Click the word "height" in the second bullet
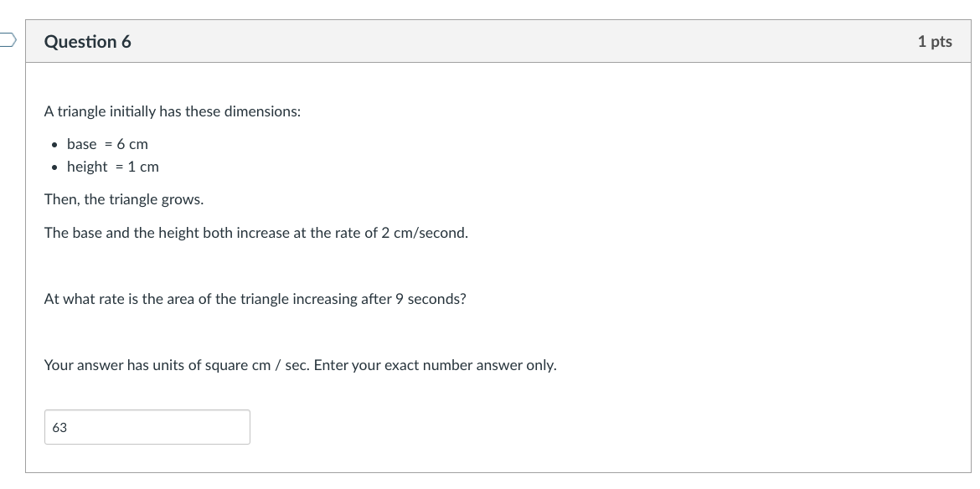The width and height of the screenshot is (980, 489). [87, 167]
